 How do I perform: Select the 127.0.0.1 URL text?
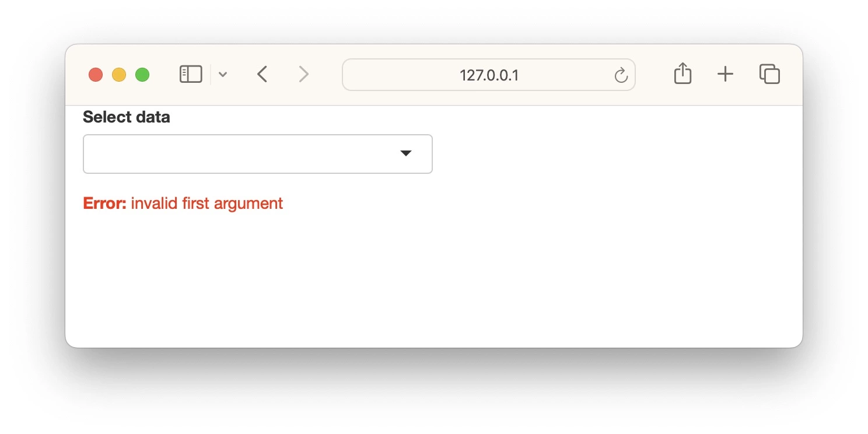pyautogui.click(x=489, y=75)
